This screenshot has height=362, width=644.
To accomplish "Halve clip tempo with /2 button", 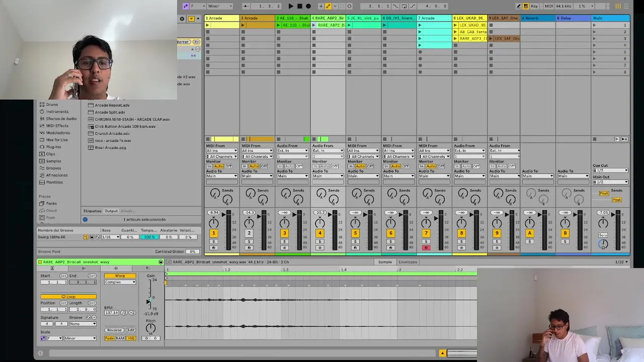I will point(125,313).
